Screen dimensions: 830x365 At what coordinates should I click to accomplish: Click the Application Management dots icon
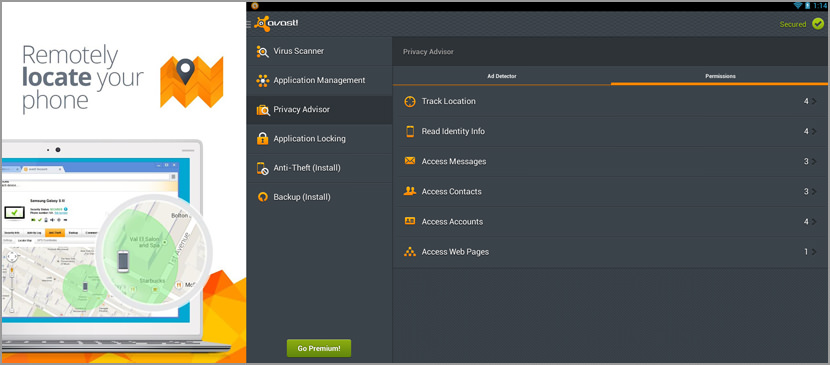coord(263,80)
